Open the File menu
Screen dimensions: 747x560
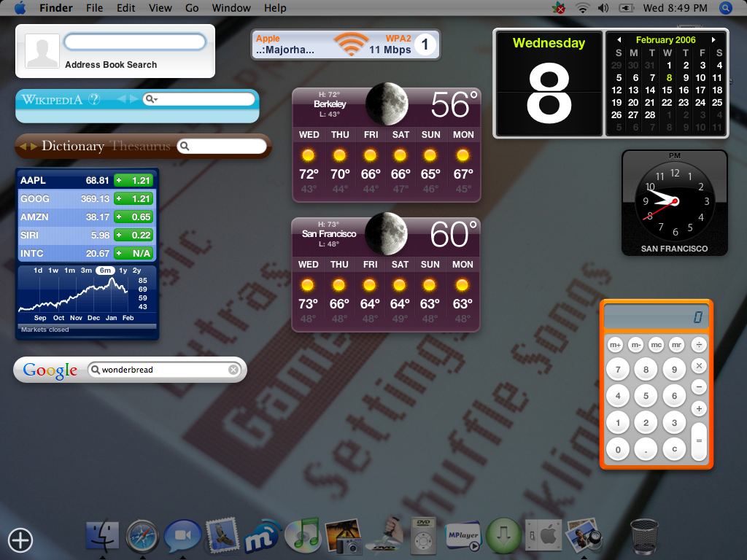[94, 8]
